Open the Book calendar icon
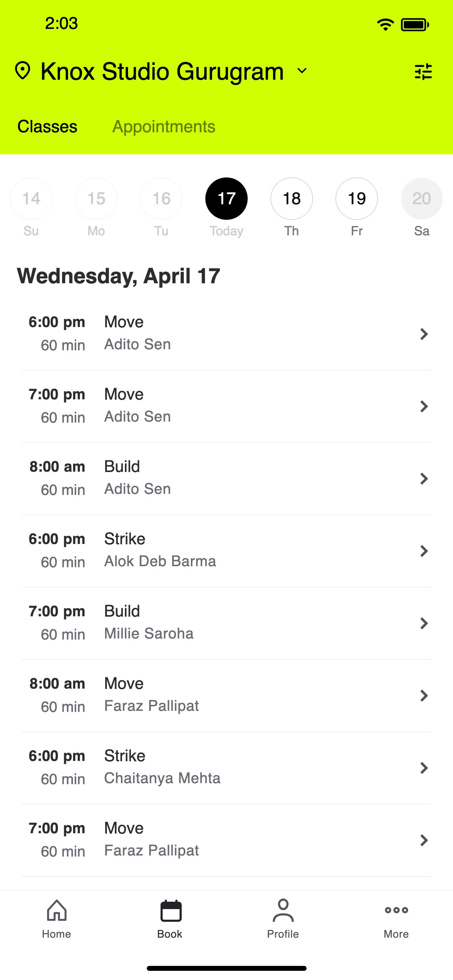 171,911
